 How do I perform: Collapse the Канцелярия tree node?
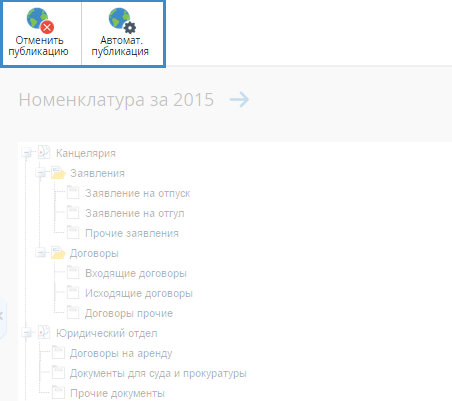click(26, 153)
